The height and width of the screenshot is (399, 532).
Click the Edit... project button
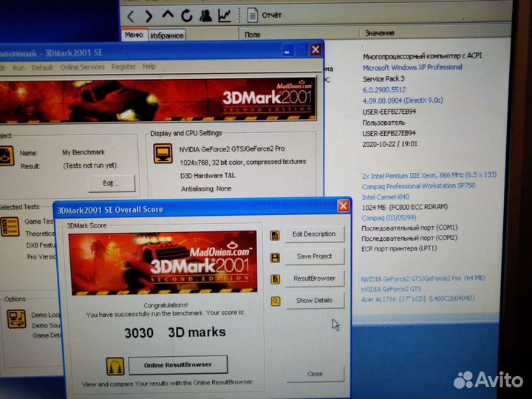pyautogui.click(x=112, y=183)
